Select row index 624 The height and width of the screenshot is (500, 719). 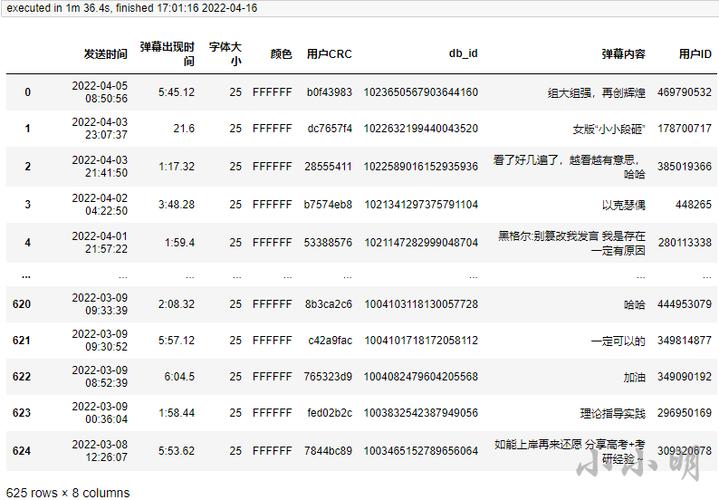pos(22,450)
